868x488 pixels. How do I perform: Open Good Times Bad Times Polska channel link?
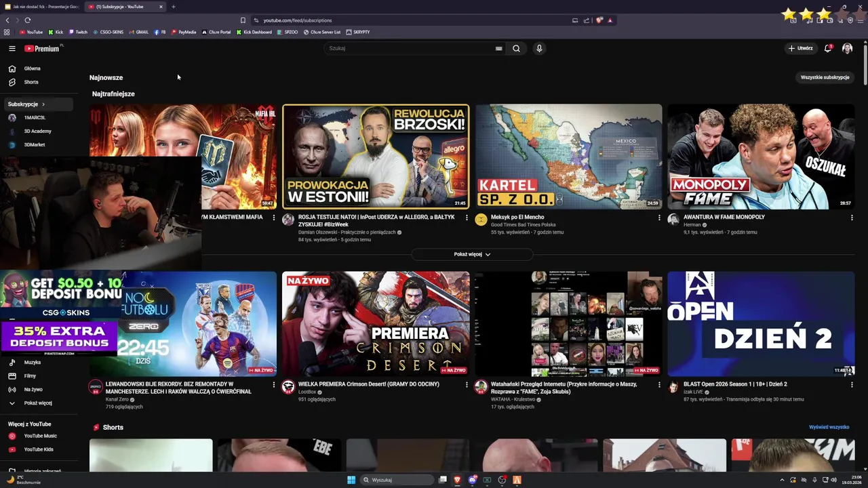(523, 224)
